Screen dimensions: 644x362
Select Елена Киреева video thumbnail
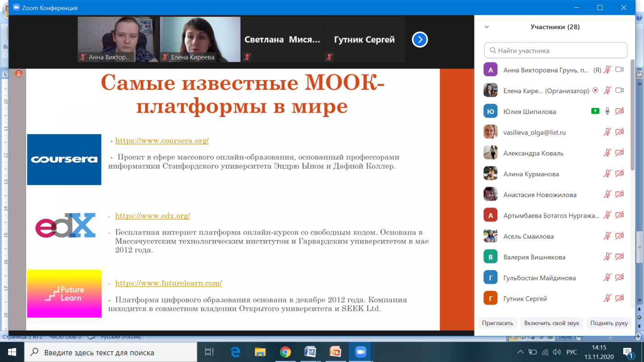point(199,40)
